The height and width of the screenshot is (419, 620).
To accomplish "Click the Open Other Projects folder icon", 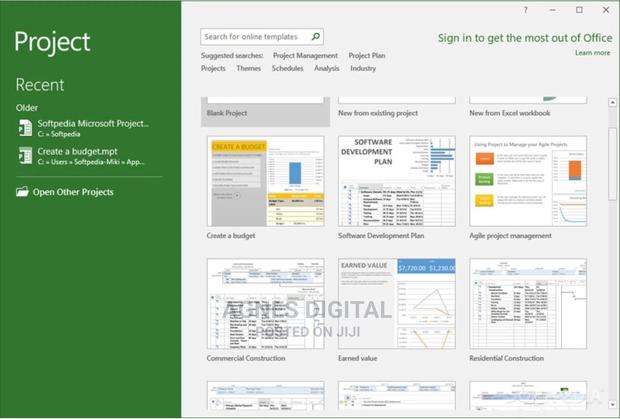I will [22, 192].
